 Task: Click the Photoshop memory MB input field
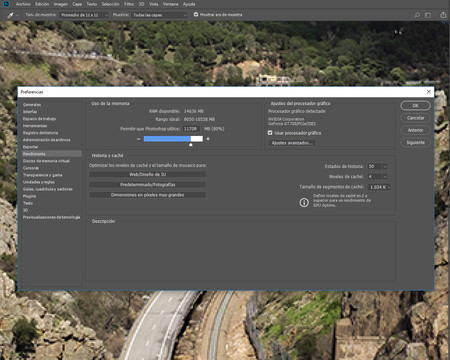(191, 129)
